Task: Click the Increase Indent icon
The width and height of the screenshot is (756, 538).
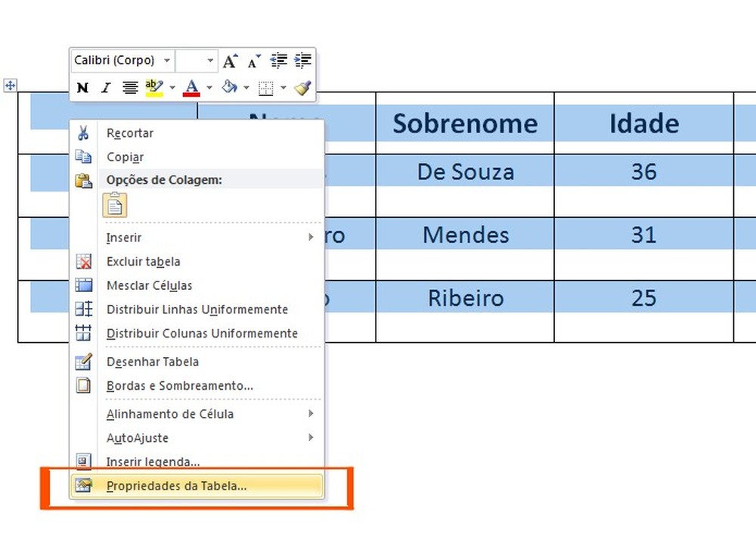Action: click(303, 61)
